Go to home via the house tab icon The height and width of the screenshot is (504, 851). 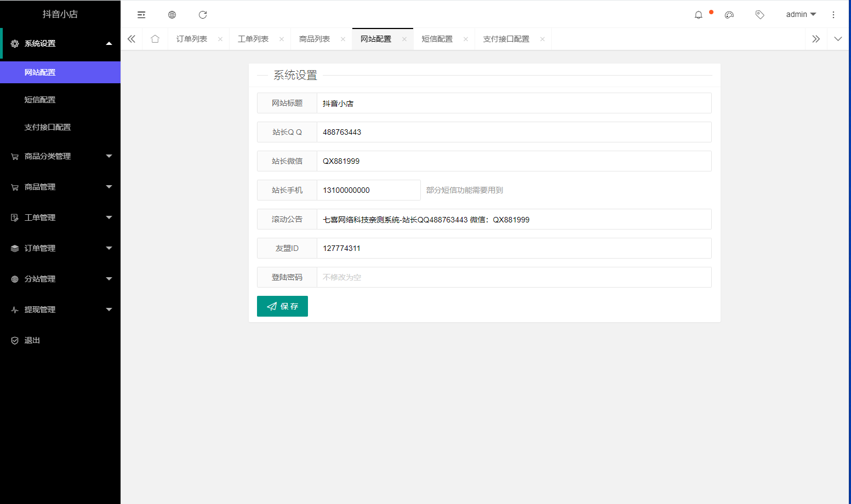[155, 39]
